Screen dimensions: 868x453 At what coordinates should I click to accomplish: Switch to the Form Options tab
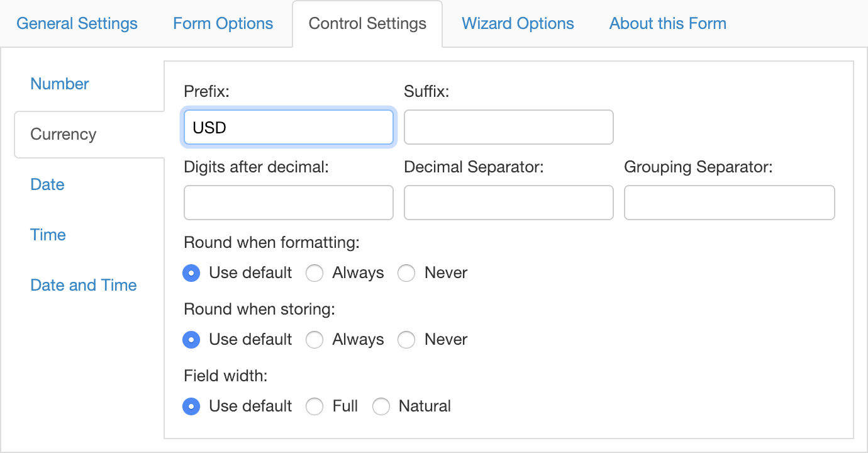pyautogui.click(x=223, y=24)
